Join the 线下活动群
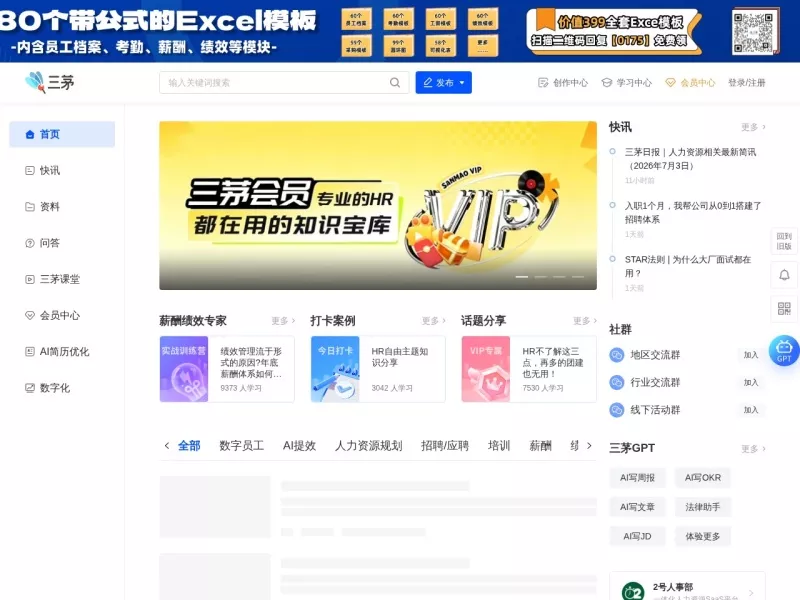This screenshot has width=800, height=600. (751, 410)
